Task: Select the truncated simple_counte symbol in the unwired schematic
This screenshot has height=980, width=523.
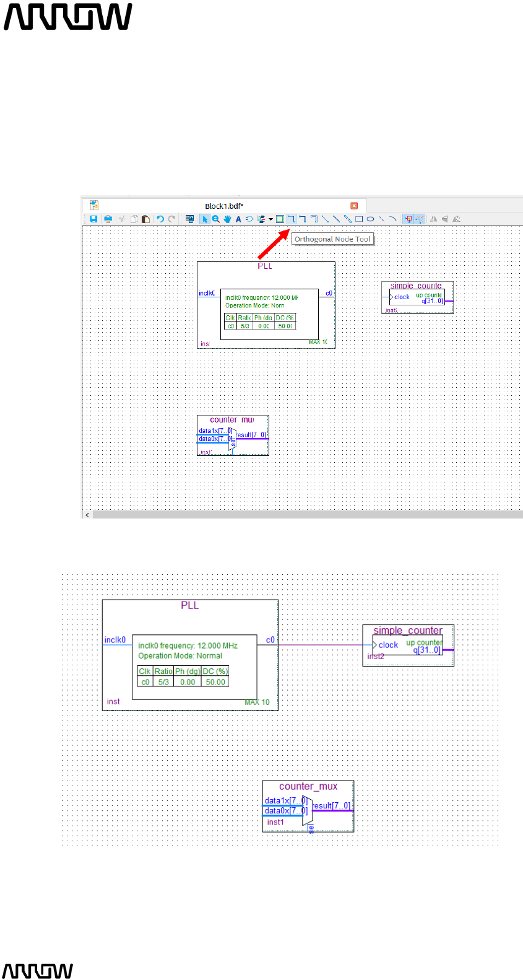Action: (x=417, y=298)
